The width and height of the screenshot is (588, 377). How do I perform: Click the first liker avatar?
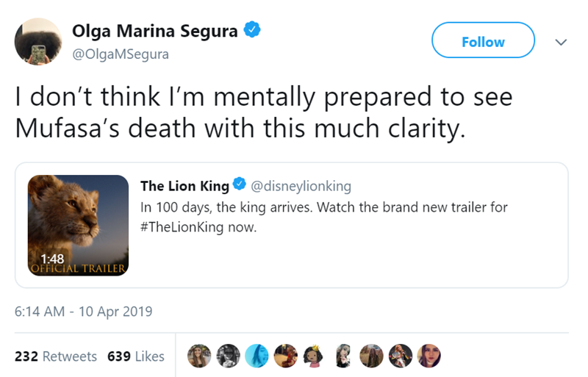coord(198,356)
